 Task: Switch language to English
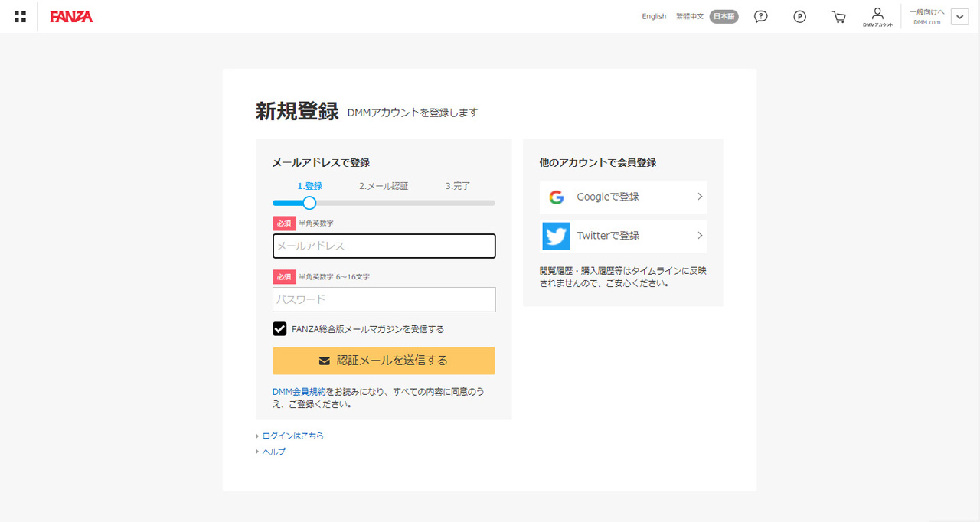pos(654,17)
